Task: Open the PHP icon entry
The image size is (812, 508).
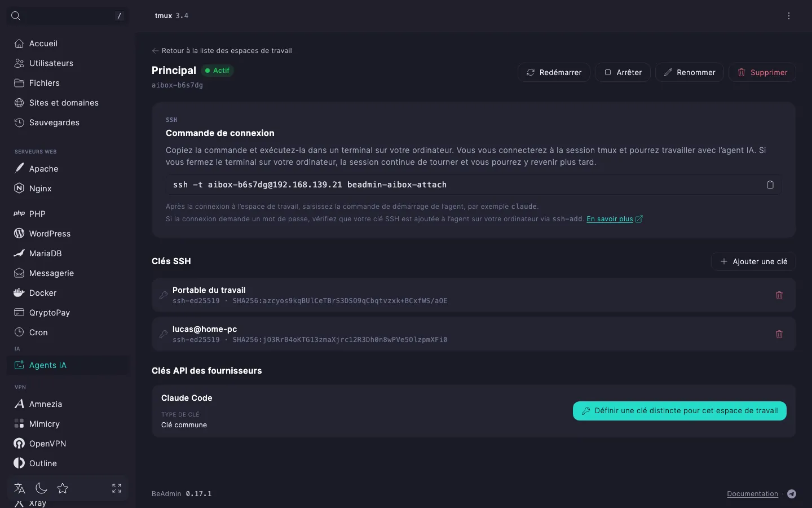Action: pyautogui.click(x=19, y=213)
